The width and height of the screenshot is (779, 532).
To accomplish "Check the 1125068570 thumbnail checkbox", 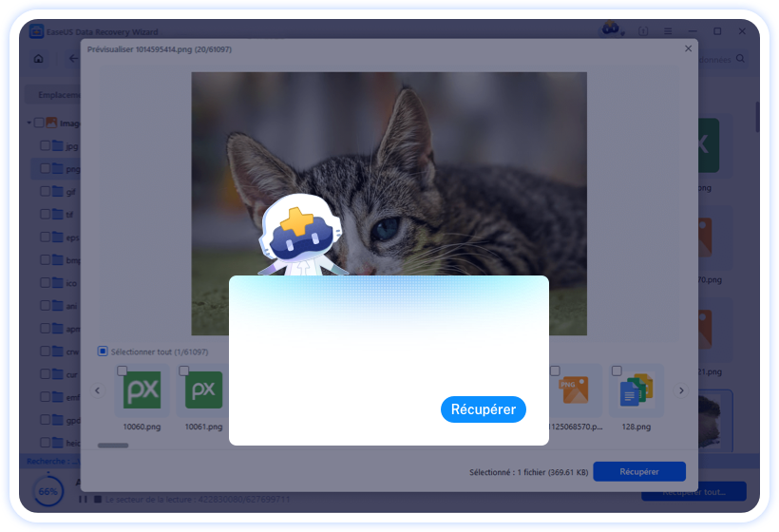I will tap(555, 370).
